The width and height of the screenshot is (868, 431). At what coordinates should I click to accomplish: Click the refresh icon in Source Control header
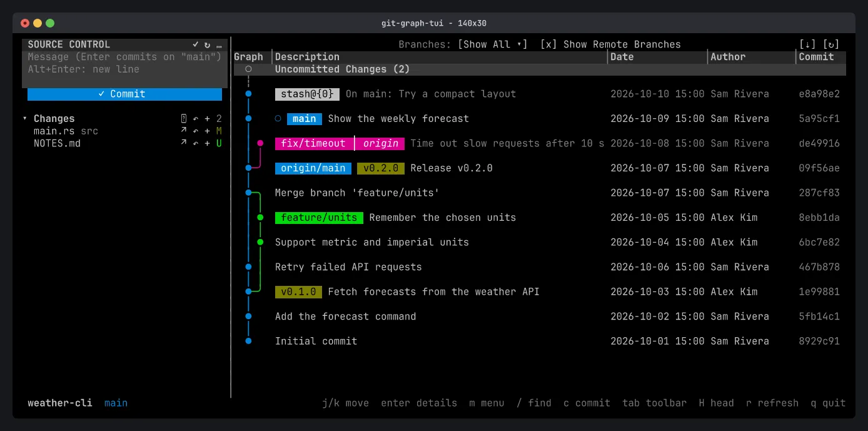(x=207, y=44)
